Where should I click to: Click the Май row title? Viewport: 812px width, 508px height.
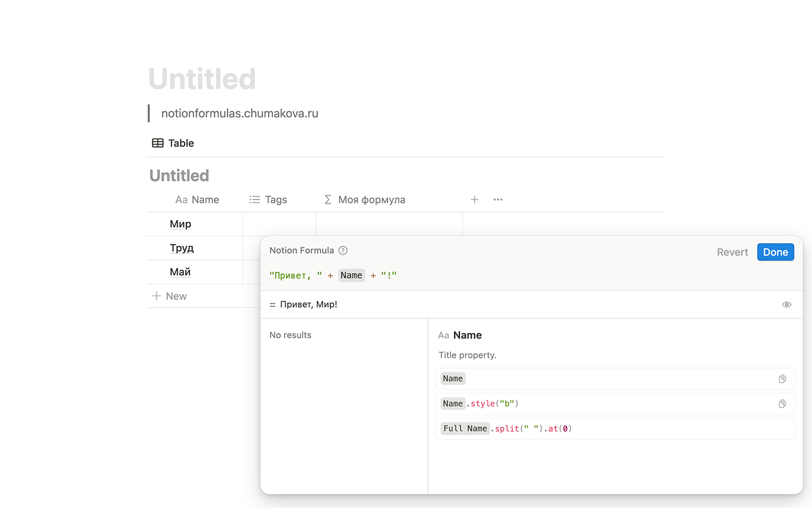pyautogui.click(x=180, y=272)
